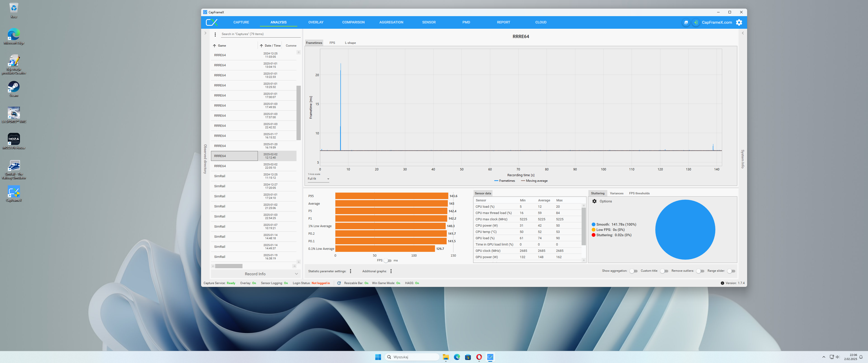Open the CapFrameX.com link

pos(717,22)
